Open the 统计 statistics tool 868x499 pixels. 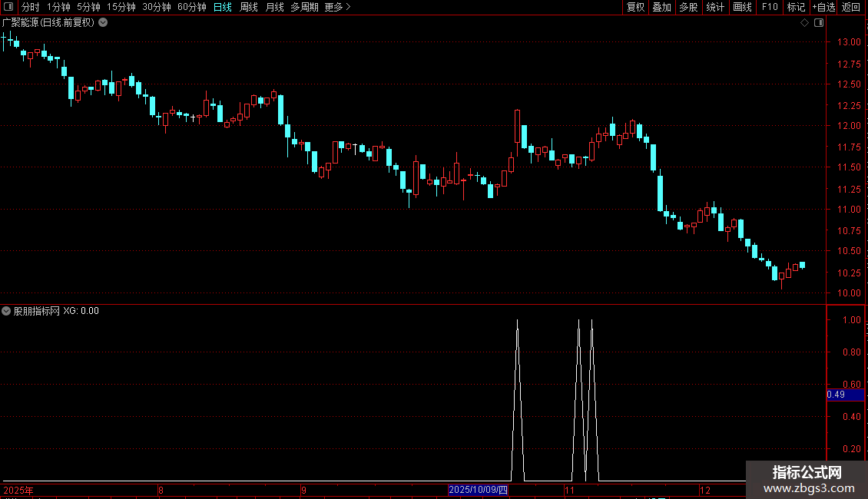pyautogui.click(x=715, y=7)
